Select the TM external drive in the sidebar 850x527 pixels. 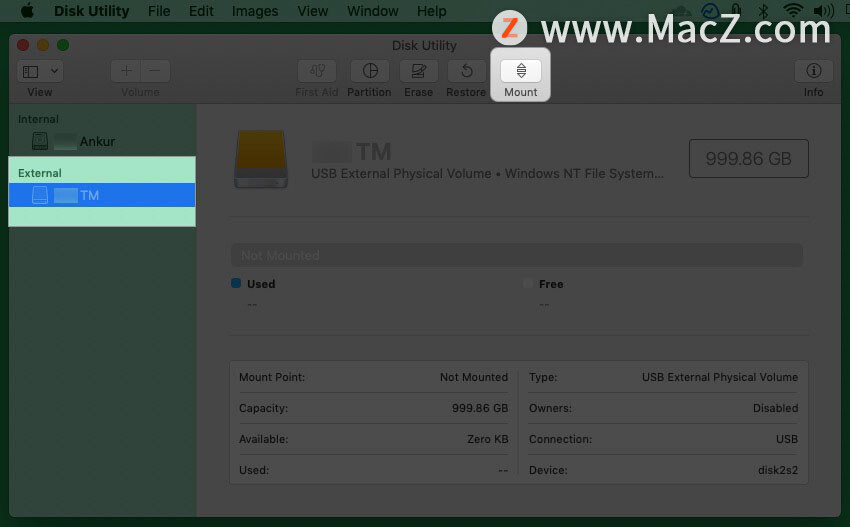point(102,195)
